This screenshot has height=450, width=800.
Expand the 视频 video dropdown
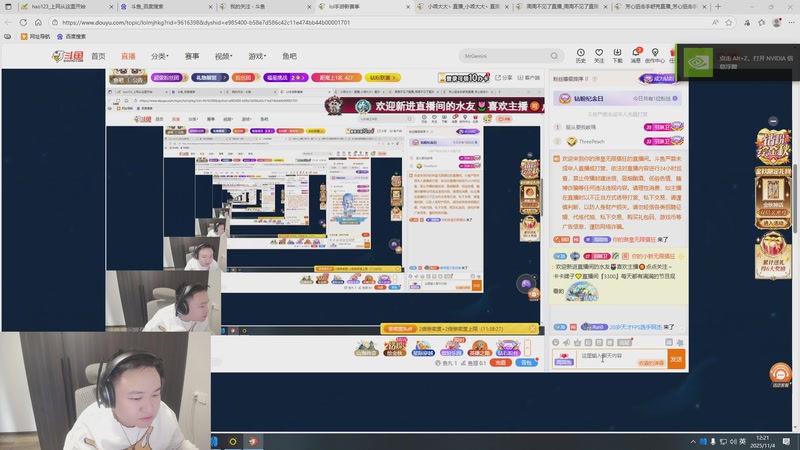point(223,56)
